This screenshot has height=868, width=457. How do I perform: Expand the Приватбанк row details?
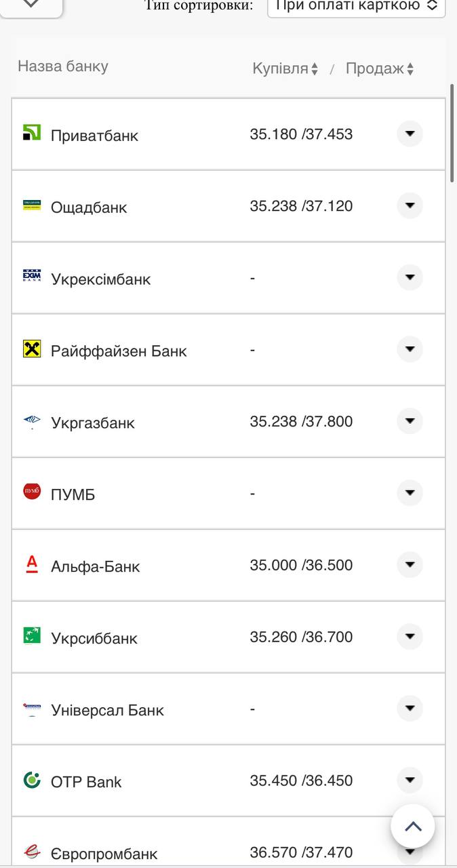pos(410,134)
